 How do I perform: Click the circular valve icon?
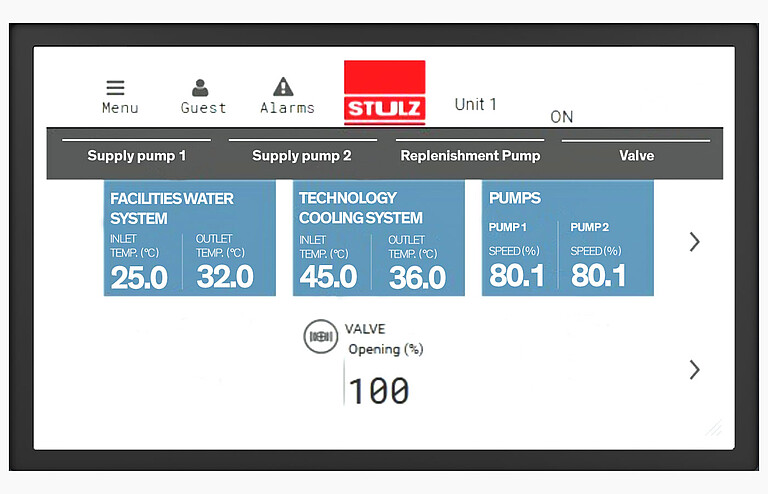click(x=321, y=336)
